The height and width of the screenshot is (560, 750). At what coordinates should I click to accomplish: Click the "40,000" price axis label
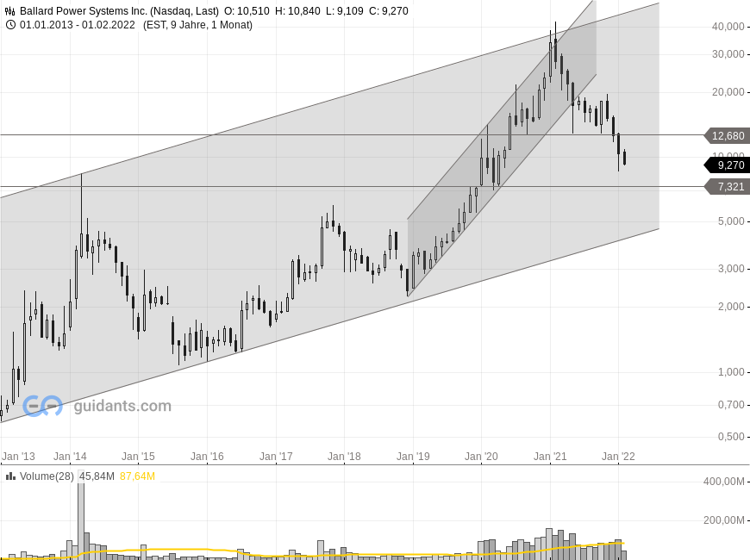point(728,27)
